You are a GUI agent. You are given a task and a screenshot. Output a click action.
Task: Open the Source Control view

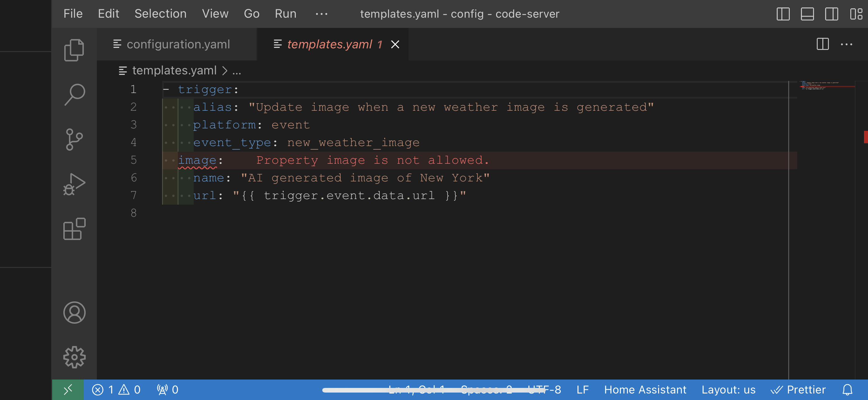[x=74, y=140]
